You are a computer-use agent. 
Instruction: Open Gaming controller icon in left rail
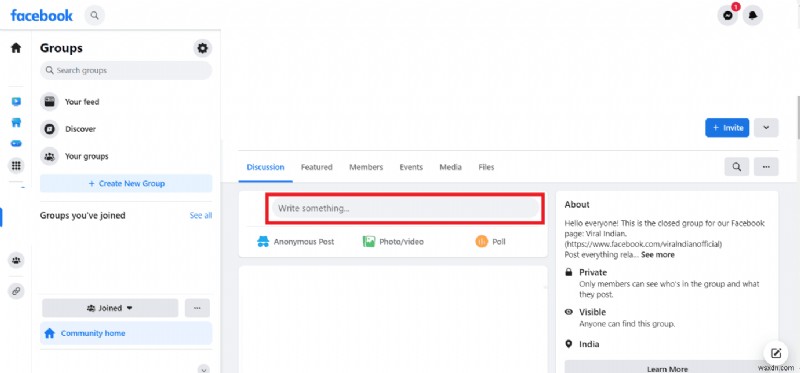pyautogui.click(x=16, y=144)
